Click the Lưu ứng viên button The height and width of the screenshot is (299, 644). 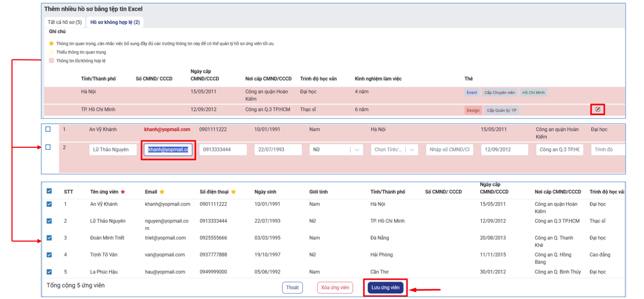point(385,288)
